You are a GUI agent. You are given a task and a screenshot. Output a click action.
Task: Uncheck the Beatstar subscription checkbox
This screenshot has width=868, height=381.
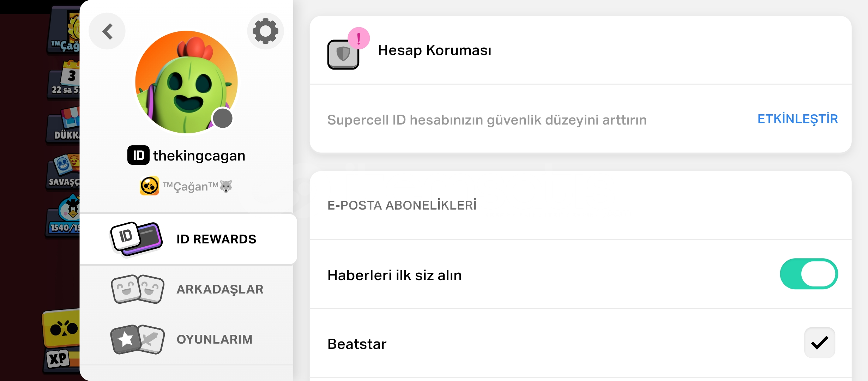[x=819, y=343]
